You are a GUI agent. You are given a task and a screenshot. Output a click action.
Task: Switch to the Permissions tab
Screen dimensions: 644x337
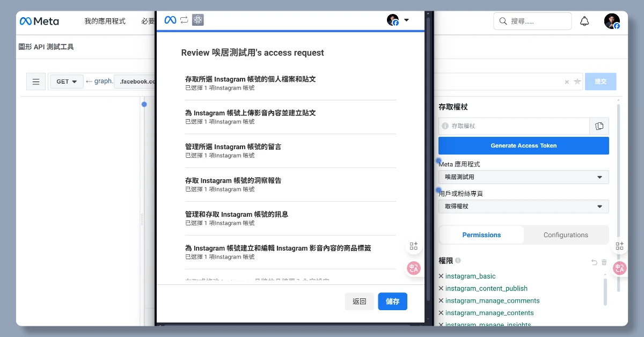481,235
